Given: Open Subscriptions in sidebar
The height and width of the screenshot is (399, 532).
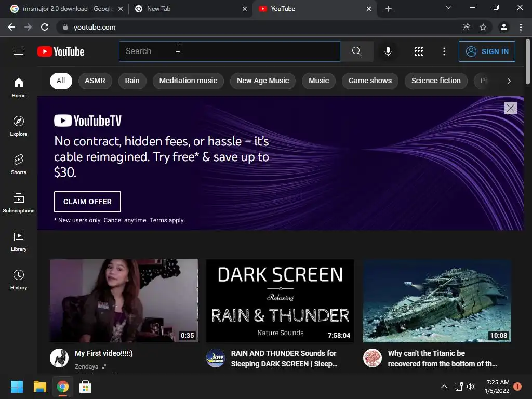Looking at the screenshot, I should [x=19, y=203].
